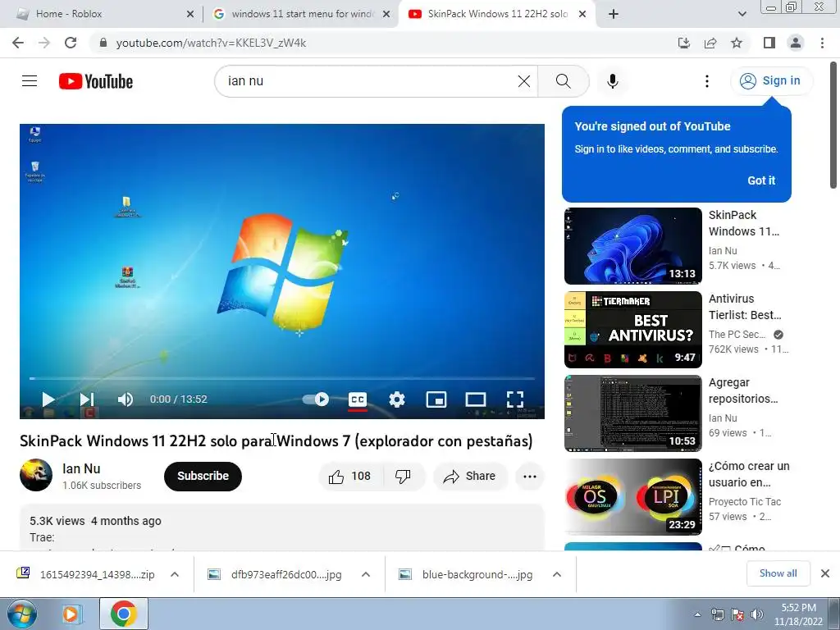Viewport: 840px width, 630px height.
Task: Open the Windows Start orb
Action: (x=22, y=614)
